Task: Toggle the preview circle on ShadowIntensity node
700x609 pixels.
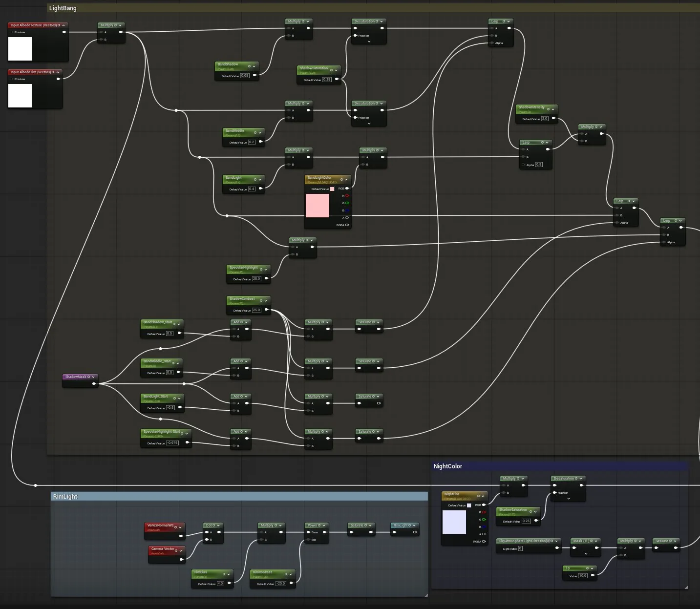Action: pos(548,109)
